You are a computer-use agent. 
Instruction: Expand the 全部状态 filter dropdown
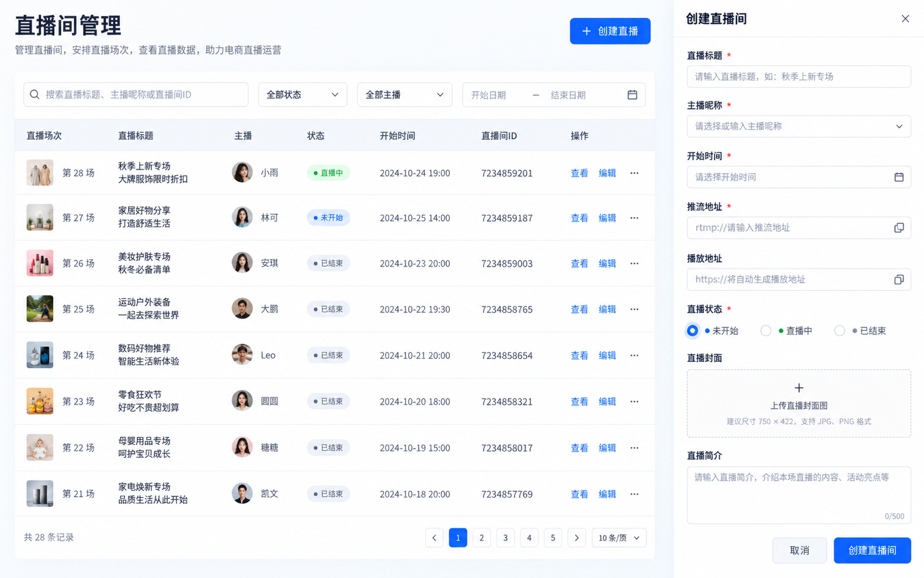click(x=302, y=94)
